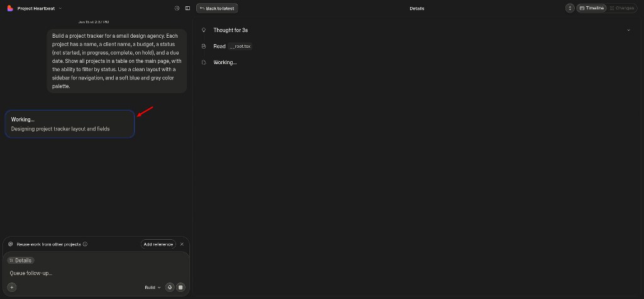644x299 pixels.
Task: Click the plus attach button
Action: (12, 288)
